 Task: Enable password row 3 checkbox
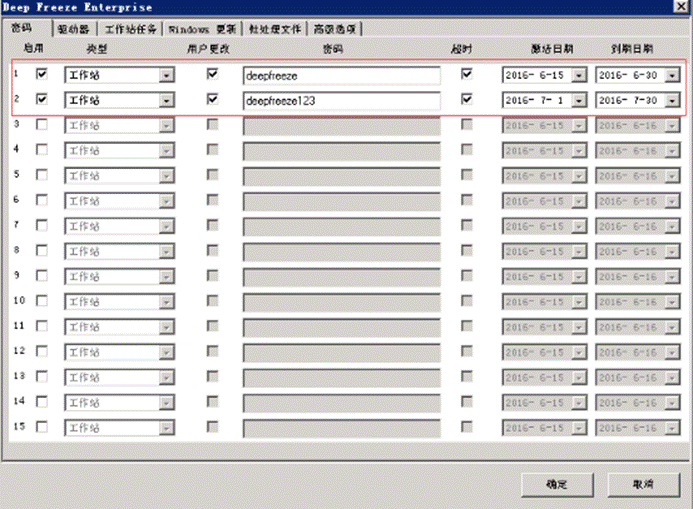point(42,125)
